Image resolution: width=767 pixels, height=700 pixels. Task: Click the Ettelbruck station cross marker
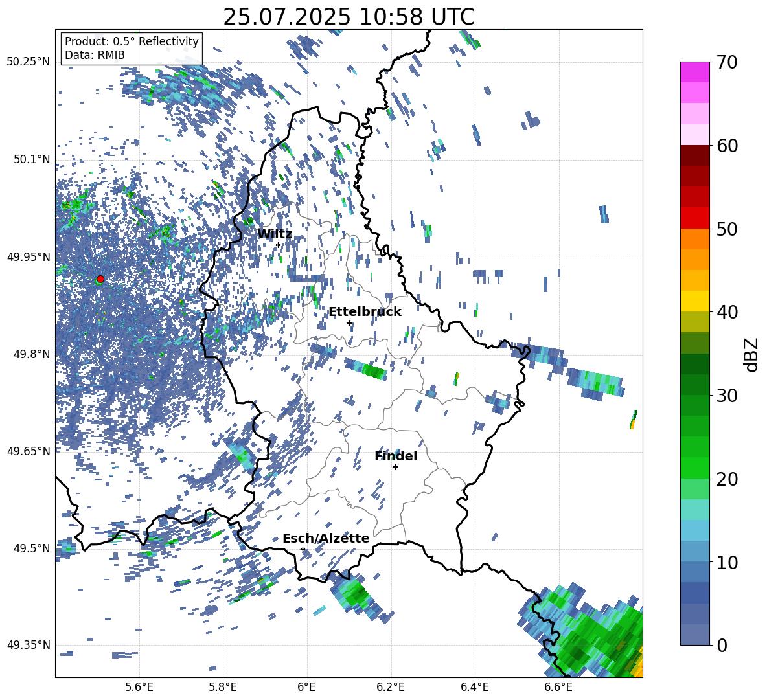point(349,322)
